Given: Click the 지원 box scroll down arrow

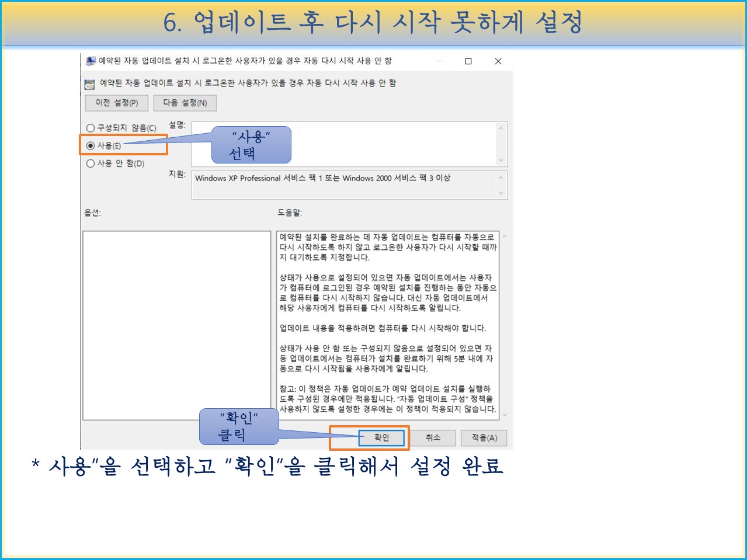Looking at the screenshot, I should click(x=501, y=193).
